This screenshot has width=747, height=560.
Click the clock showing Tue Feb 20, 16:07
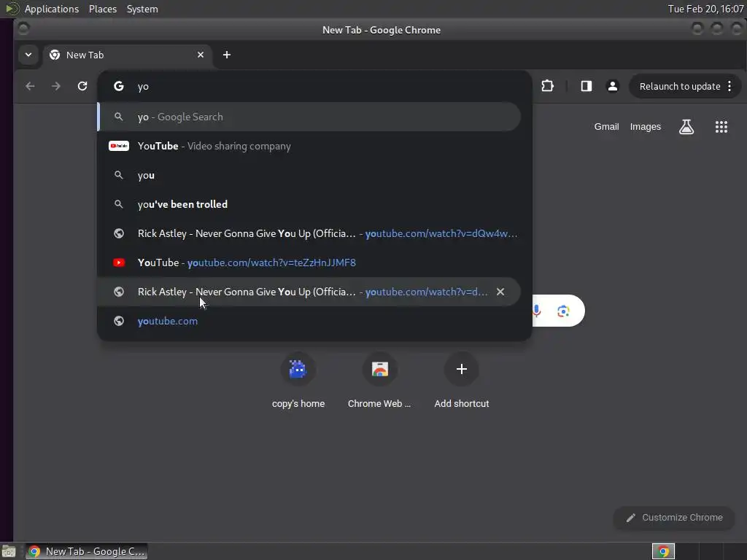(705, 9)
